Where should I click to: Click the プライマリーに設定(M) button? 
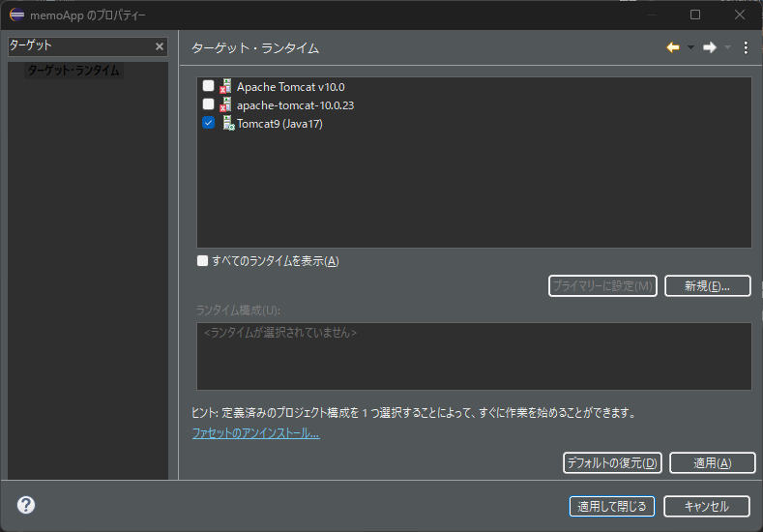tap(602, 285)
